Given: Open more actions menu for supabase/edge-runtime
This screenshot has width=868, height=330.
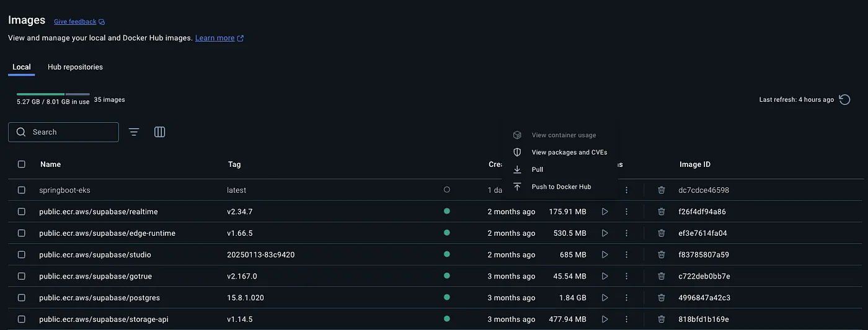Looking at the screenshot, I should point(626,233).
